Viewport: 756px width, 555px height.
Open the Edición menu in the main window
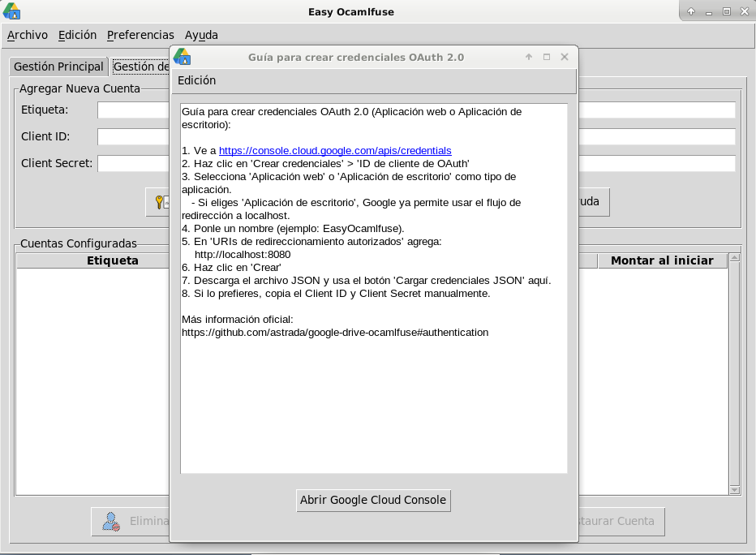tap(77, 35)
